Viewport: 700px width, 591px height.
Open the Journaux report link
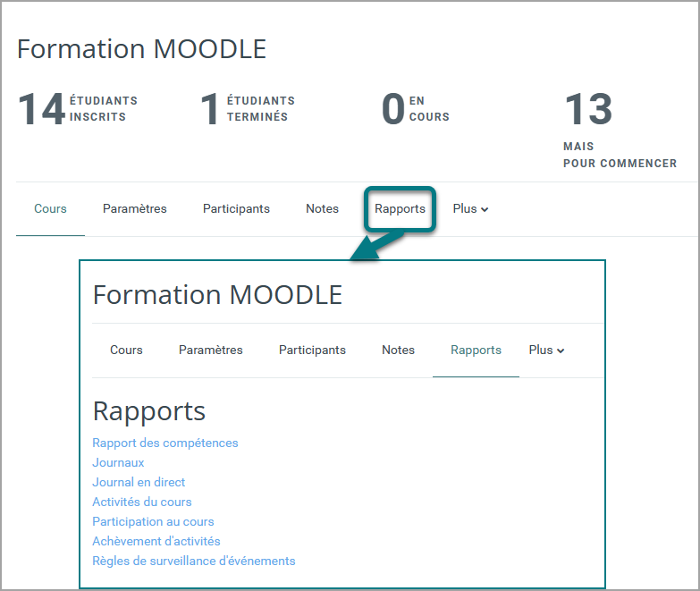[118, 462]
